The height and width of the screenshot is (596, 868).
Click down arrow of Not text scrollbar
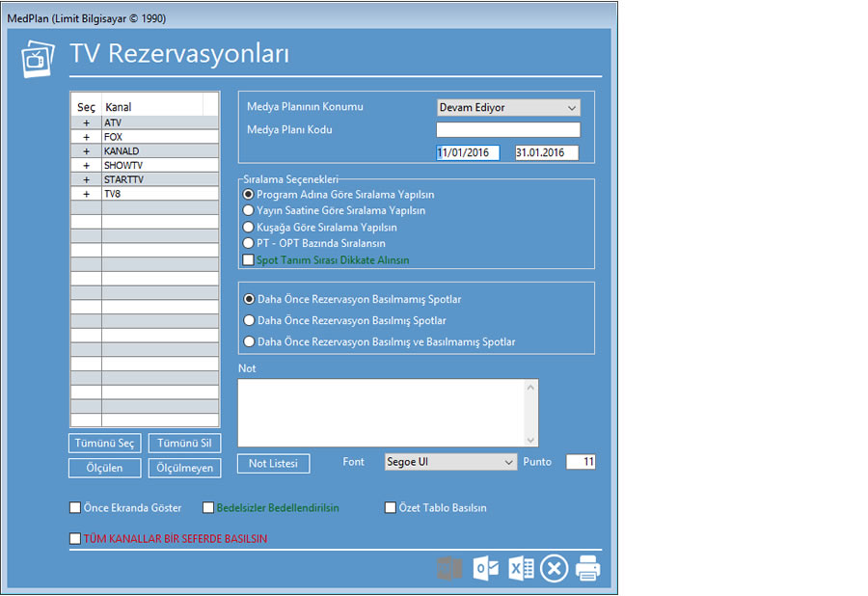[530, 439]
